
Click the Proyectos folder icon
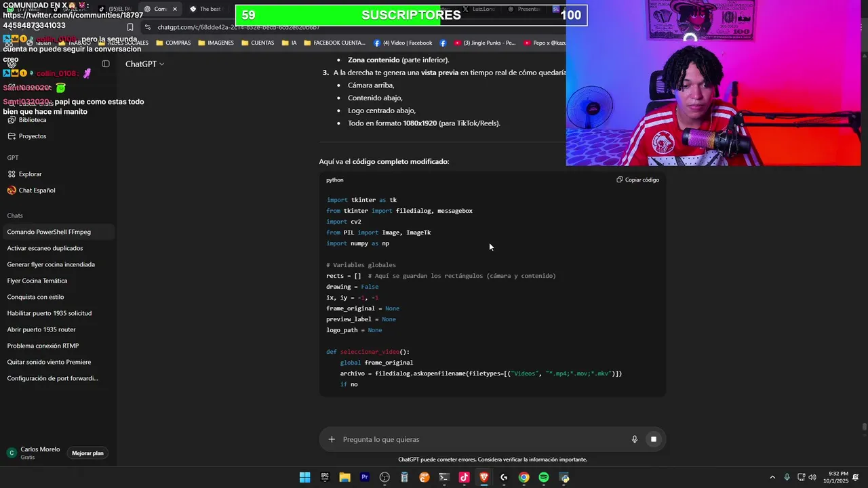12,136
